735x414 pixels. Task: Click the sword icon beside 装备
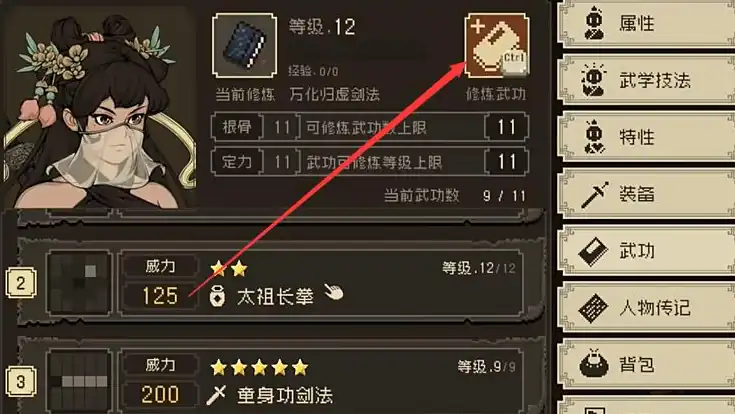(594, 194)
